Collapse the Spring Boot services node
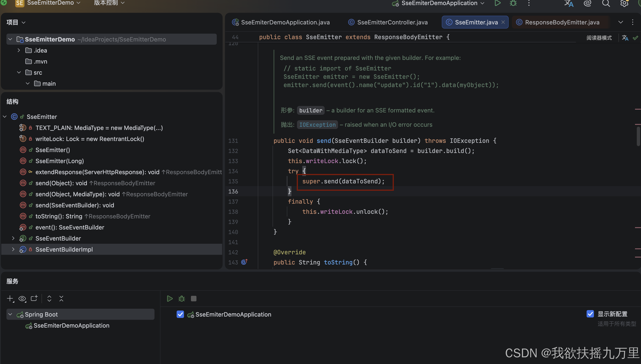This screenshot has width=641, height=364. 10,314
